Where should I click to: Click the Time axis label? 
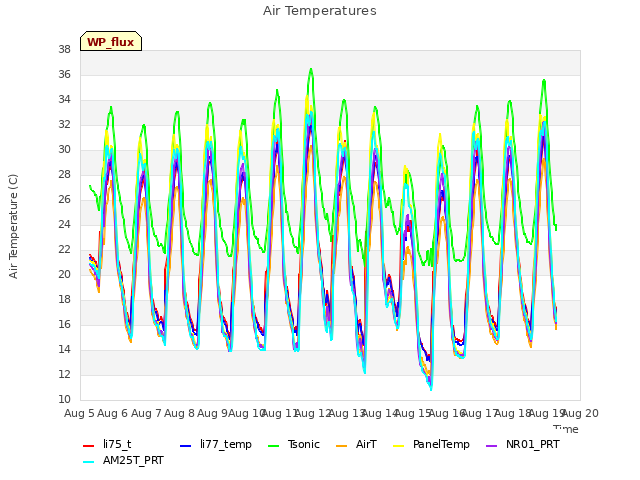566,429
